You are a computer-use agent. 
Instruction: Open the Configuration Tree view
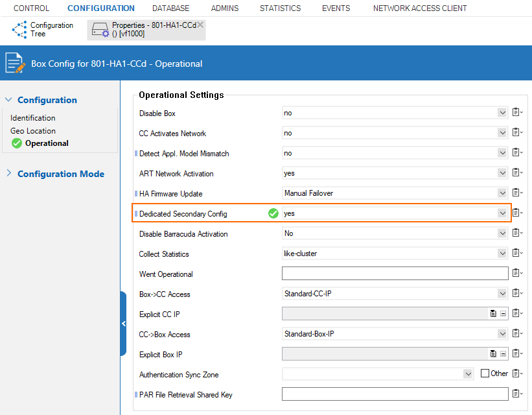click(x=43, y=30)
